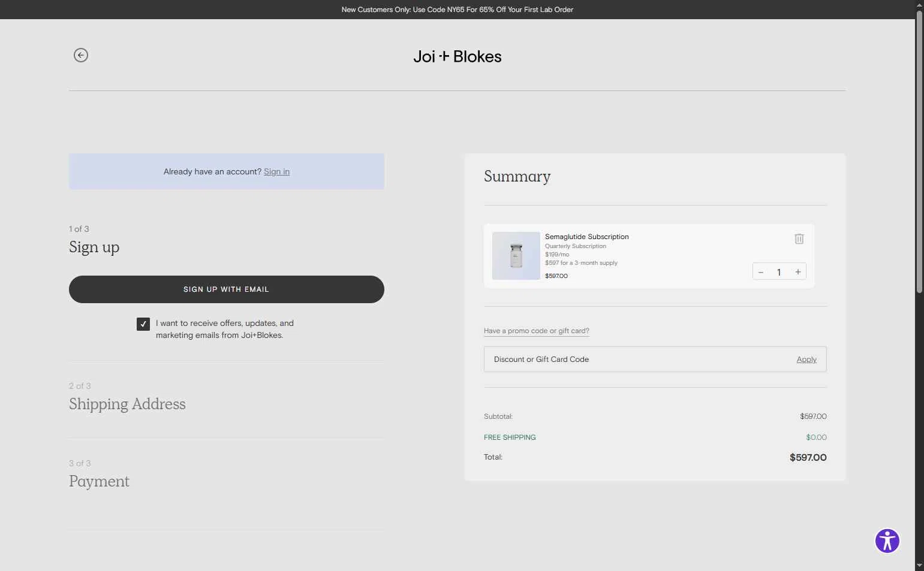The image size is (924, 571).
Task: Uncheck the marketing emails checkbox
Action: (x=143, y=324)
